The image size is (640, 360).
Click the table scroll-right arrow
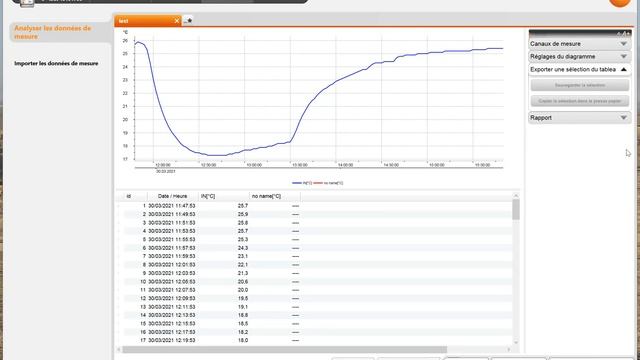(509, 350)
